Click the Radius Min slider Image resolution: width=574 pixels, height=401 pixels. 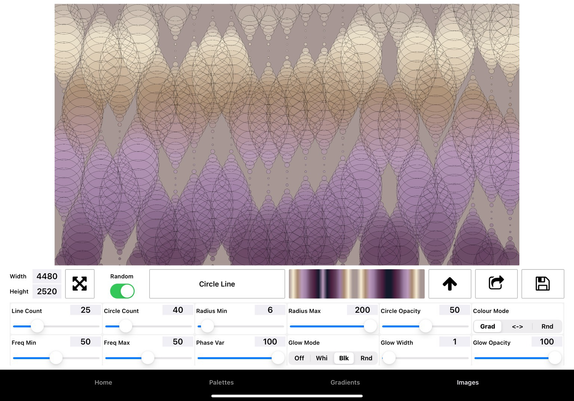(241, 326)
